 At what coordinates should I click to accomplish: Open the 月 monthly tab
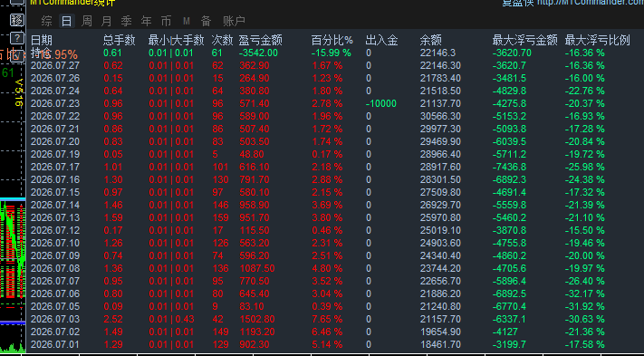click(107, 21)
